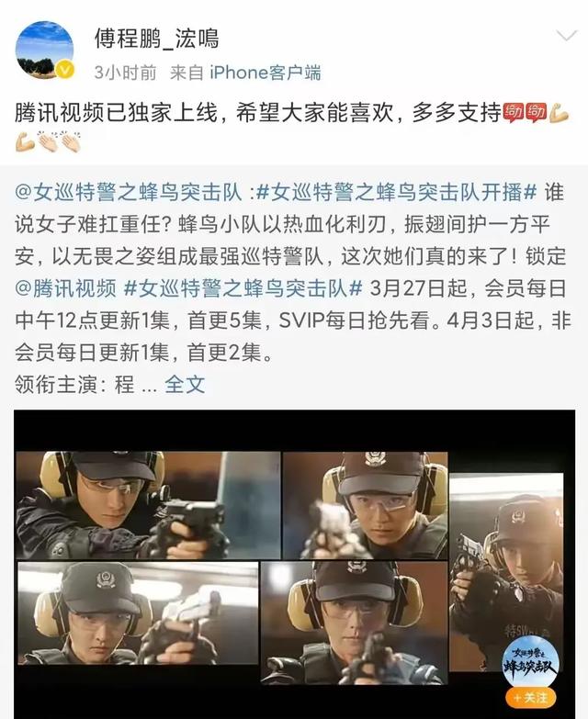Open #女巡特警之蜂鸟突击队开播# hashtag
This screenshot has height=719, width=588.
[x=396, y=192]
